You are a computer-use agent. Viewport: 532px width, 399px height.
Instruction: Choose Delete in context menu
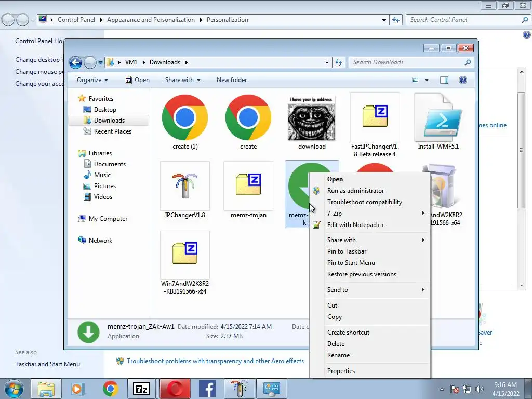(x=370, y=344)
